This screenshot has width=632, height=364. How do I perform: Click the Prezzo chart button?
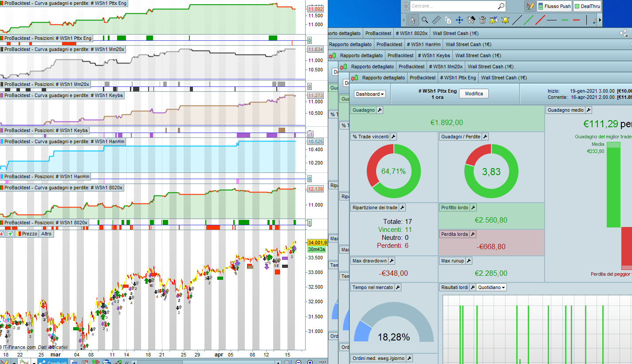(27, 234)
